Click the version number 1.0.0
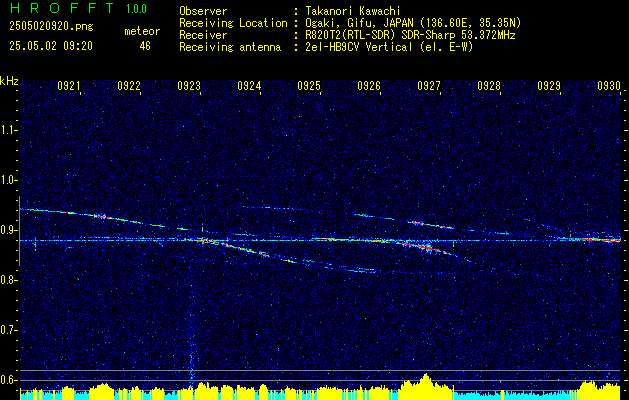Viewport: 629px width, 400px height. click(x=136, y=9)
